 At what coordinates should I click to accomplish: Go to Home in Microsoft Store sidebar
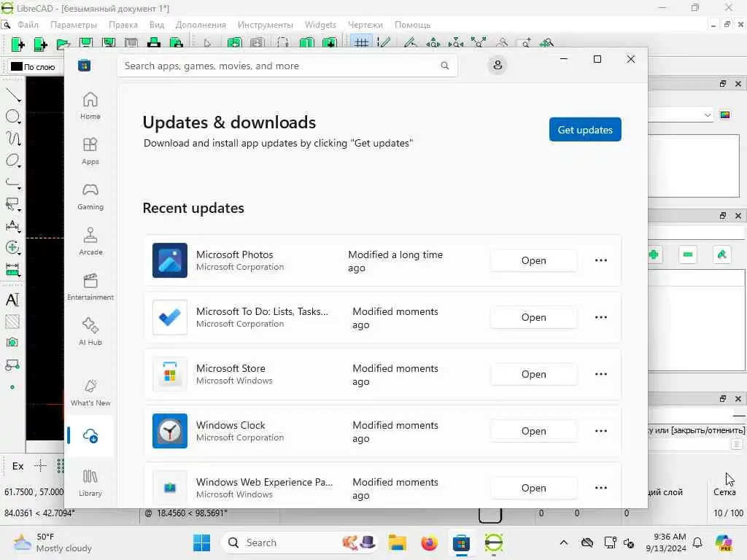pos(90,106)
